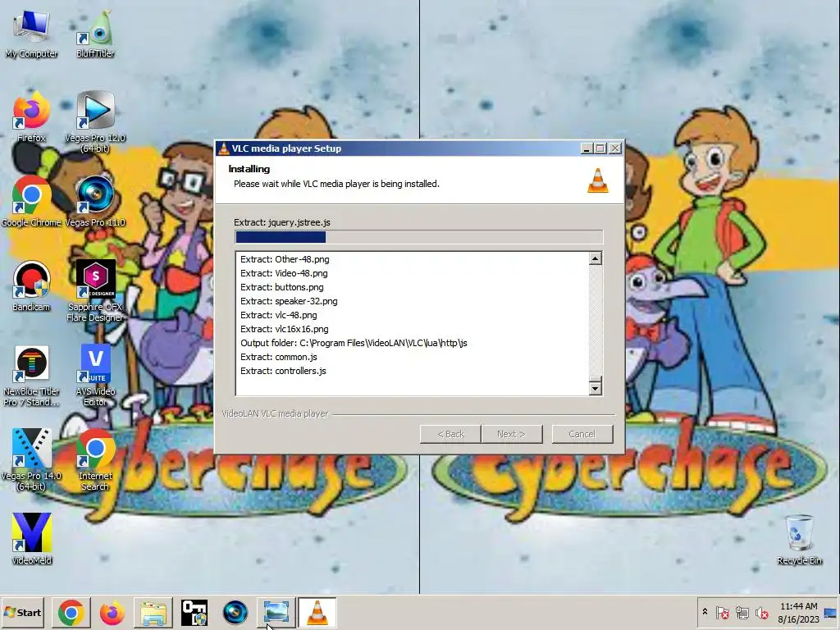This screenshot has width=840, height=630.
Task: Close the VLC media player Setup window
Action: (615, 148)
